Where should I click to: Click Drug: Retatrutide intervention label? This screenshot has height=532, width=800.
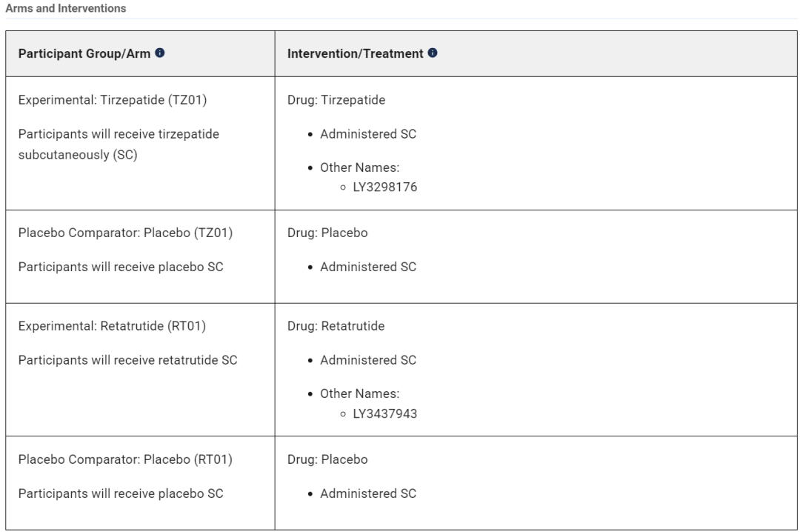[336, 326]
